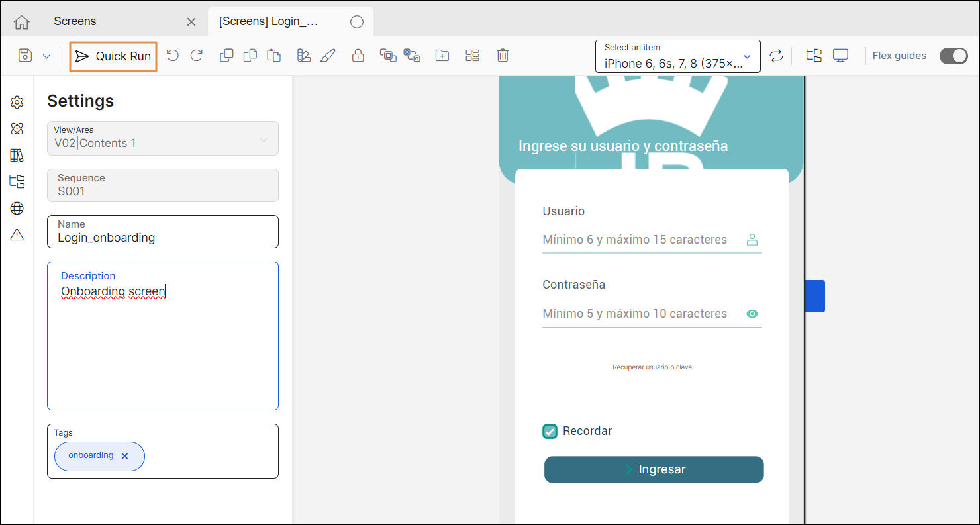Click the trash delete icon
980x525 pixels.
503,56
